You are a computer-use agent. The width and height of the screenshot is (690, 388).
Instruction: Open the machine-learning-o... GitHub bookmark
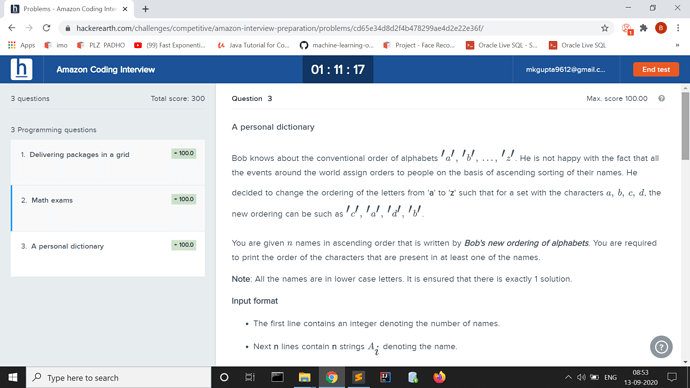click(337, 45)
